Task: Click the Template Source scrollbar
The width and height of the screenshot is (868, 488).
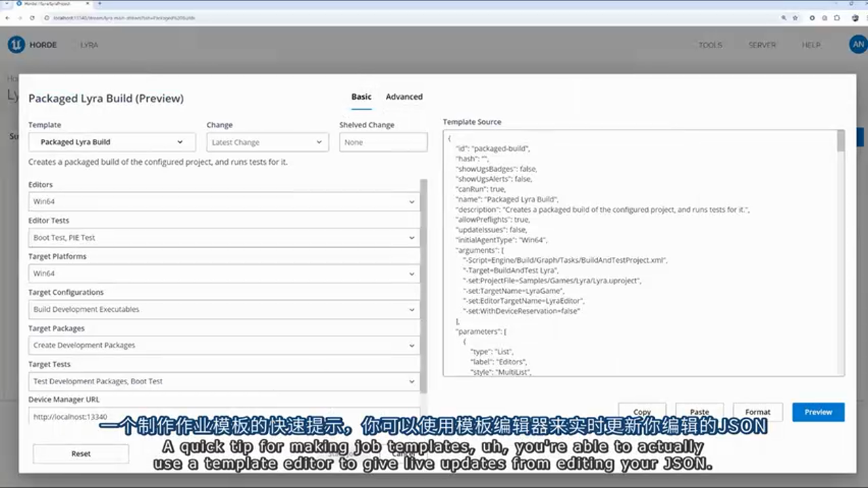Action: tap(841, 141)
